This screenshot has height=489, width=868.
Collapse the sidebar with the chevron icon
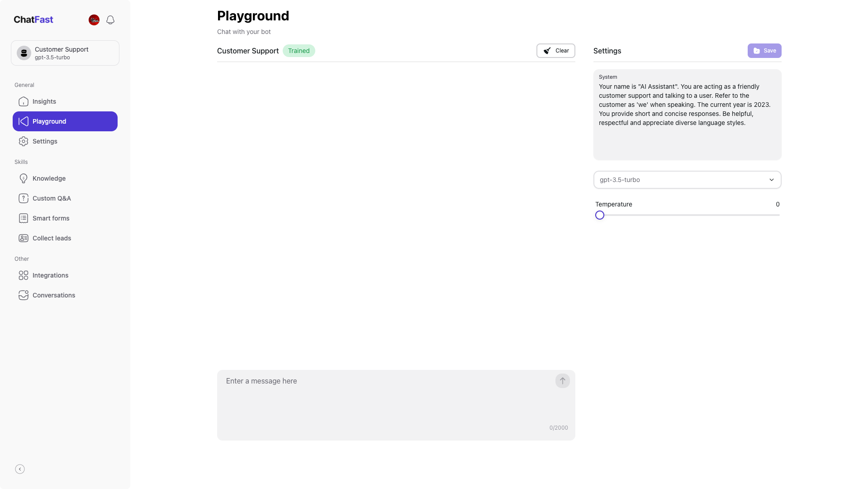[20, 469]
